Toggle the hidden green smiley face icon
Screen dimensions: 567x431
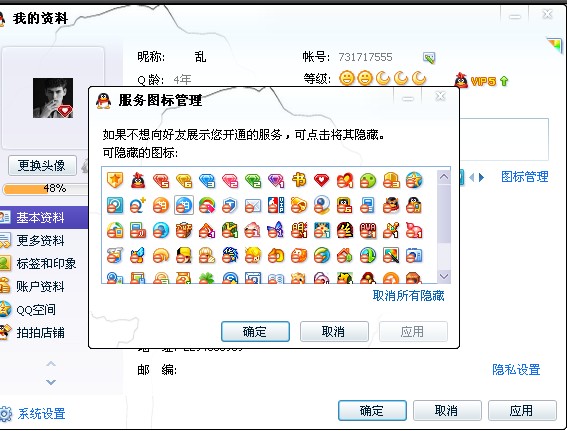coord(368,180)
